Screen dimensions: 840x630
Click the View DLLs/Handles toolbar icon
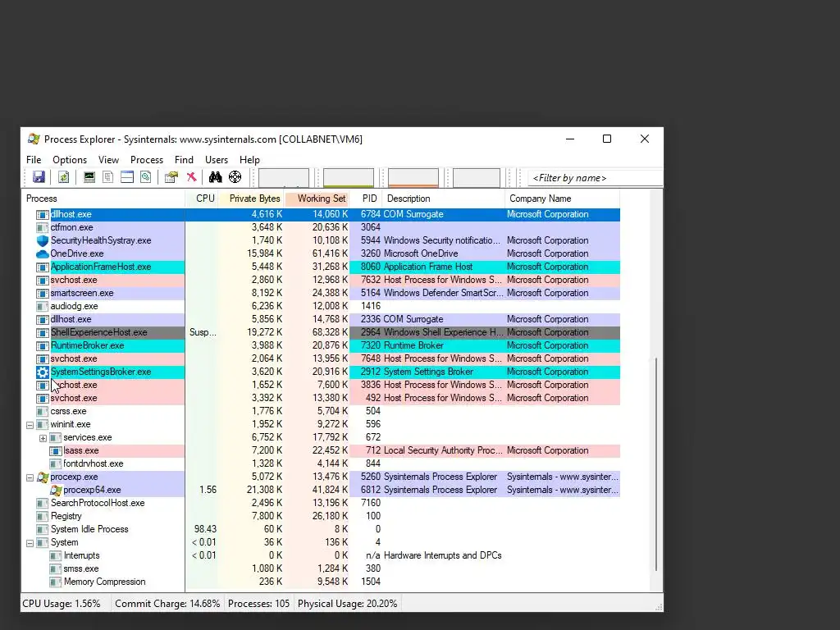(146, 177)
